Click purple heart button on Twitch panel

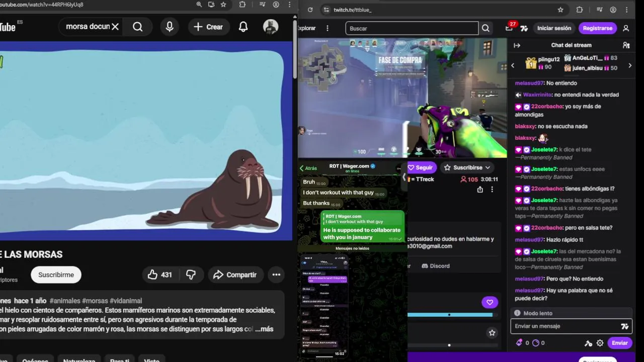(490, 302)
